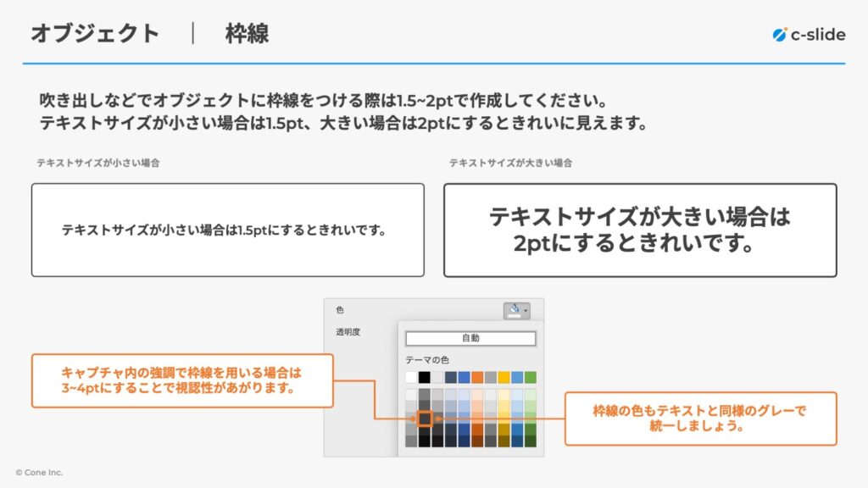Pick the pure black theme color swatch
Viewport: 868px width, 488px height.
[x=424, y=377]
